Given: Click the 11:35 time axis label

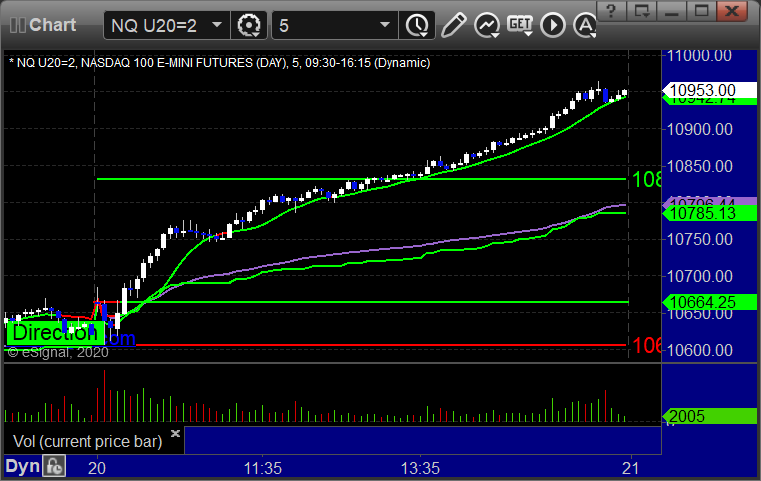Looking at the screenshot, I should coord(262,468).
